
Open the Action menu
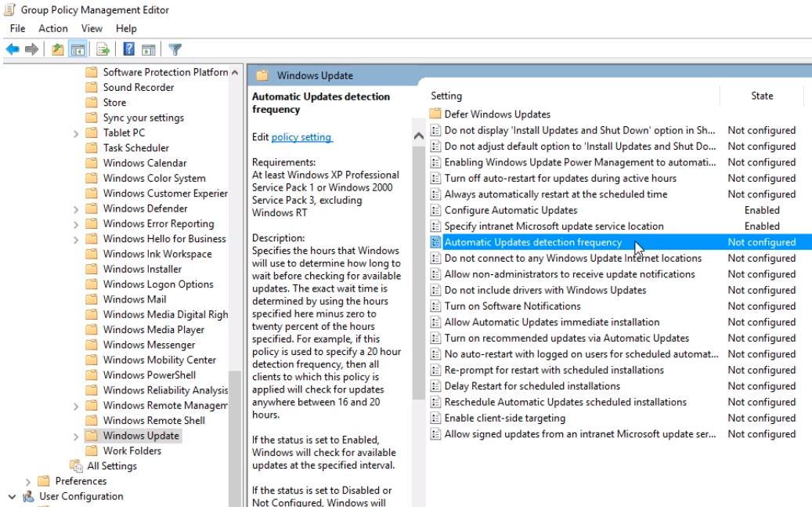click(x=52, y=28)
